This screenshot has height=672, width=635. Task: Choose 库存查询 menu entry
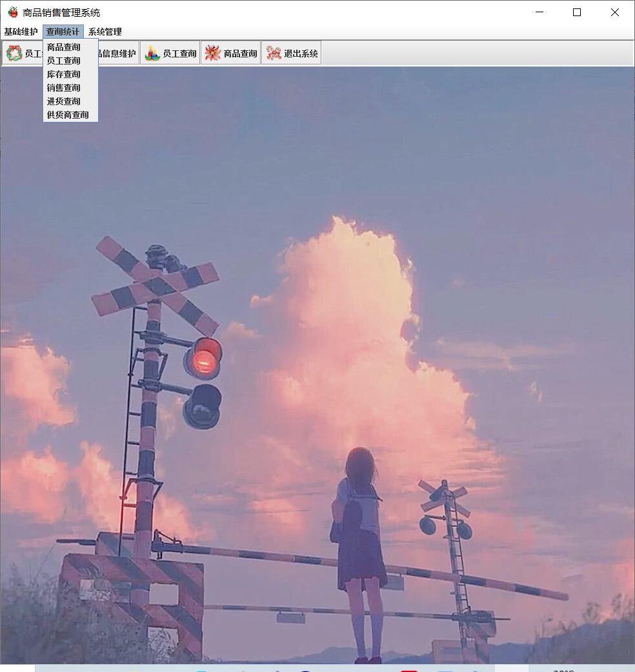tap(71, 74)
